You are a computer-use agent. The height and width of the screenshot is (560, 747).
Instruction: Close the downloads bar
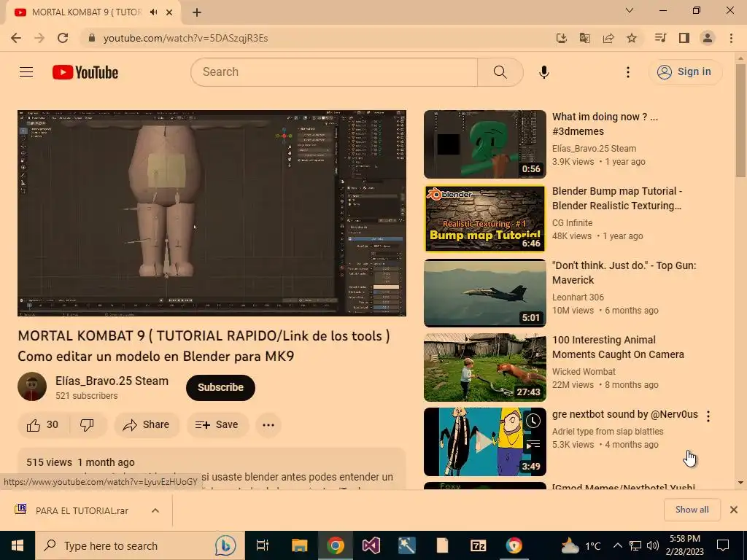pos(734,510)
